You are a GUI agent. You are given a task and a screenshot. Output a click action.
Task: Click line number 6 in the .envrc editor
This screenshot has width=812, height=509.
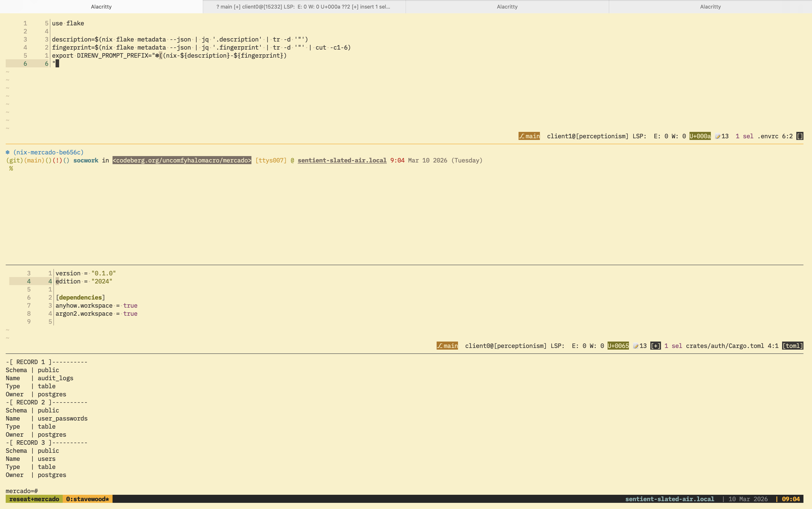point(25,63)
